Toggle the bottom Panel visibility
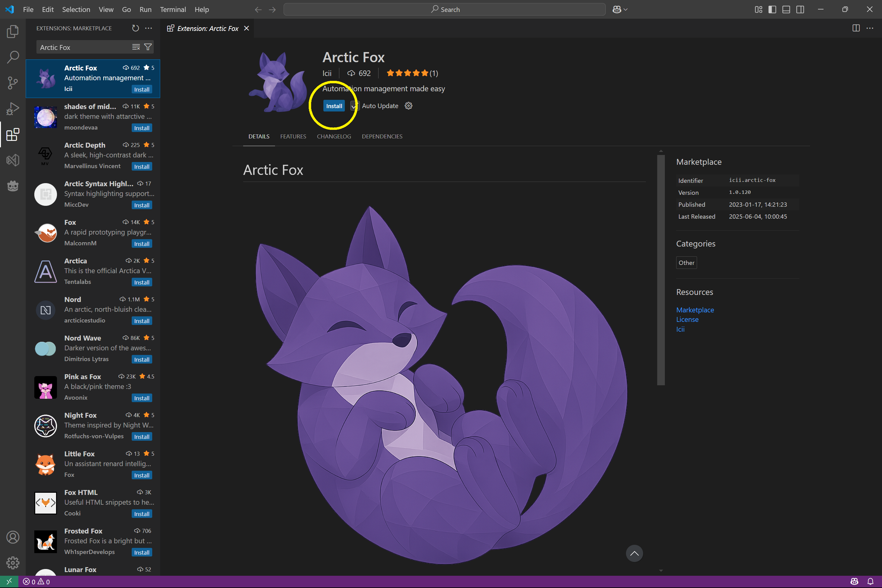The width and height of the screenshot is (882, 588). pos(786,9)
